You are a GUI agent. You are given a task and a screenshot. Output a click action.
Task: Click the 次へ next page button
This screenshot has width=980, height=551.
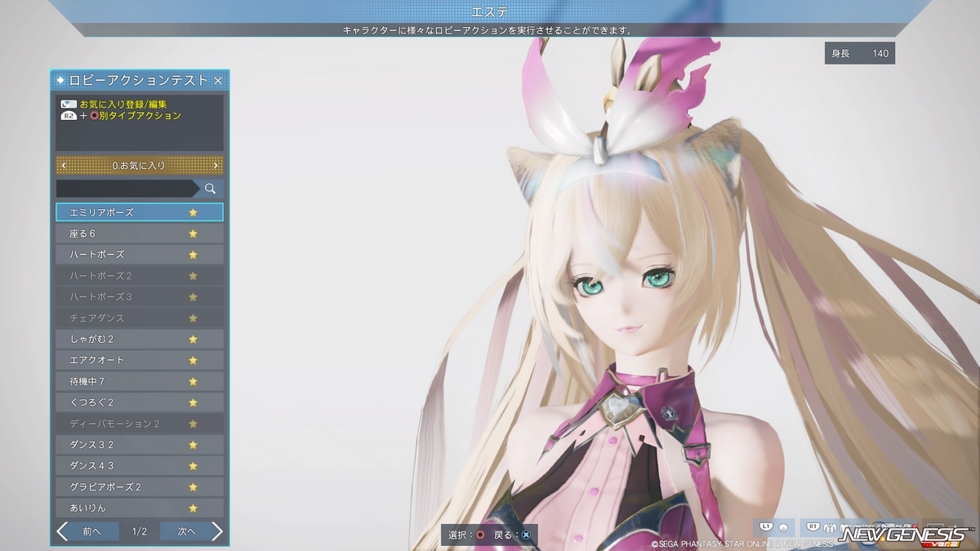pos(186,531)
